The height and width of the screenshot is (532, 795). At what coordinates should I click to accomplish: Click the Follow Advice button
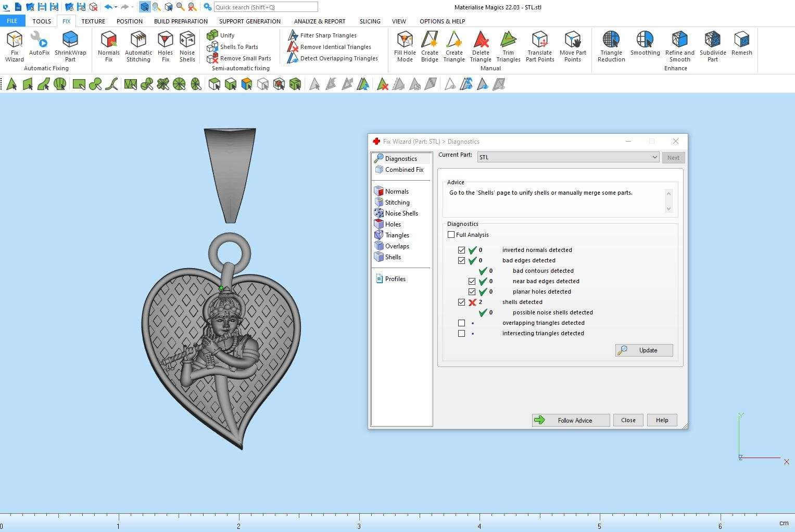(571, 420)
